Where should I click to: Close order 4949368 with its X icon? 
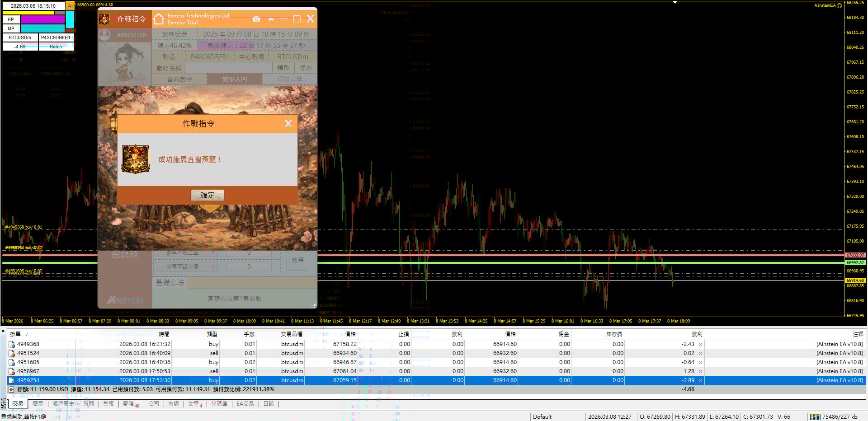700,344
